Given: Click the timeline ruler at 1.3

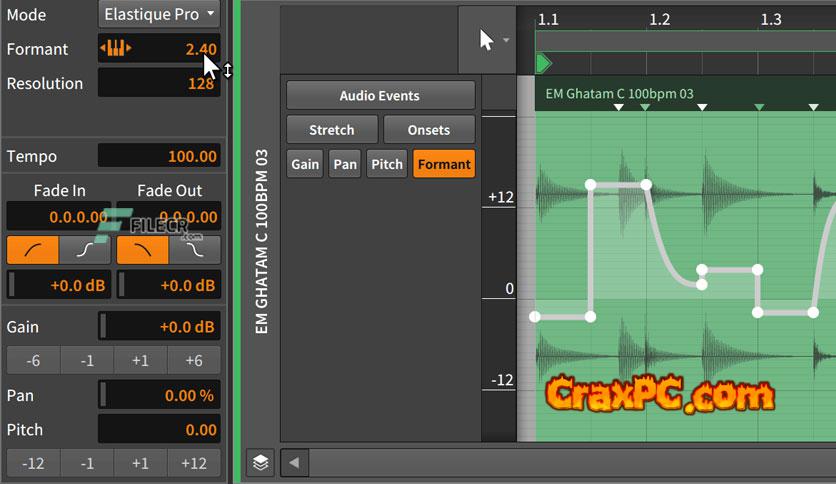Looking at the screenshot, I should [x=771, y=20].
